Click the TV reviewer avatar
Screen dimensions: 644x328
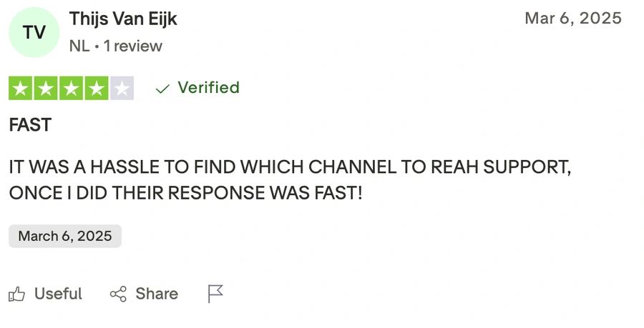[34, 31]
